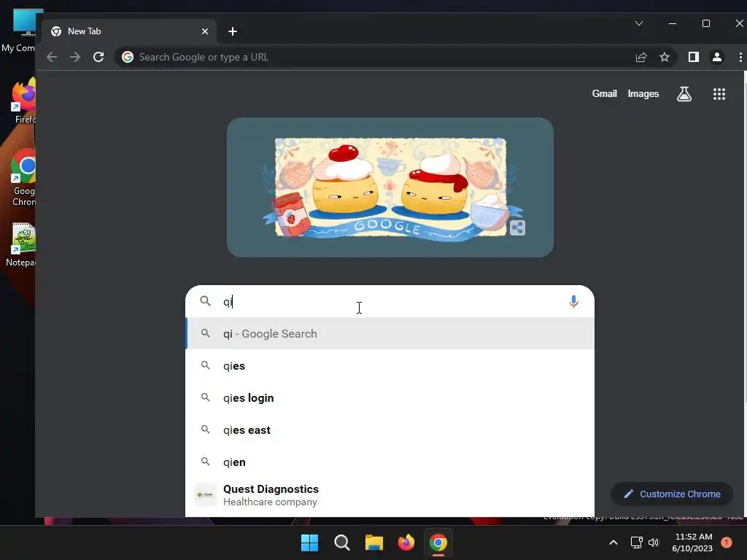Select the New Tab tab
The height and width of the screenshot is (560, 747).
pos(130,31)
